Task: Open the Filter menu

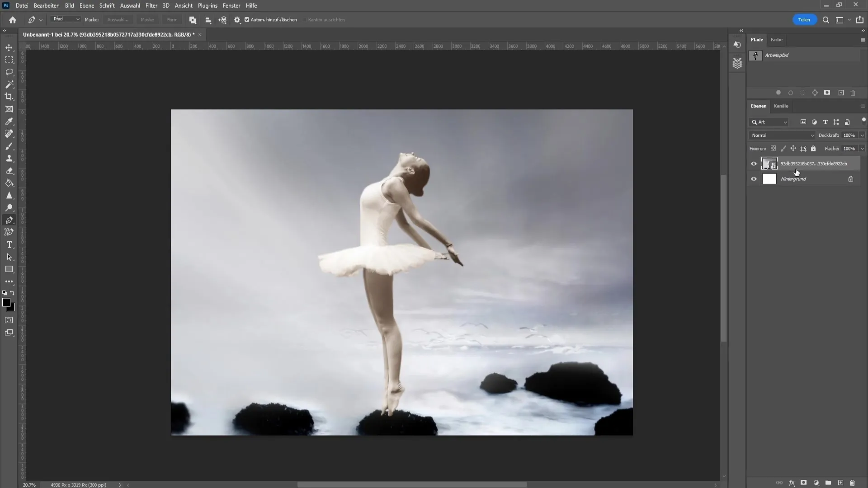Action: click(151, 5)
